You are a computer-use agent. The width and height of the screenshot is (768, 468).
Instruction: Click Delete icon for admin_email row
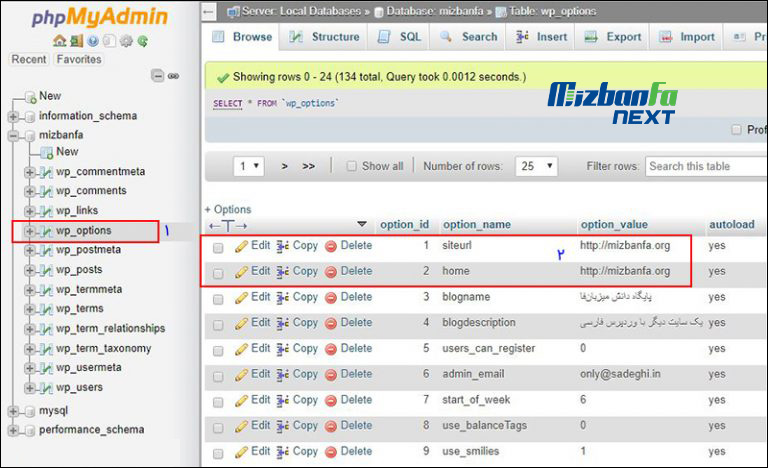[x=331, y=374]
